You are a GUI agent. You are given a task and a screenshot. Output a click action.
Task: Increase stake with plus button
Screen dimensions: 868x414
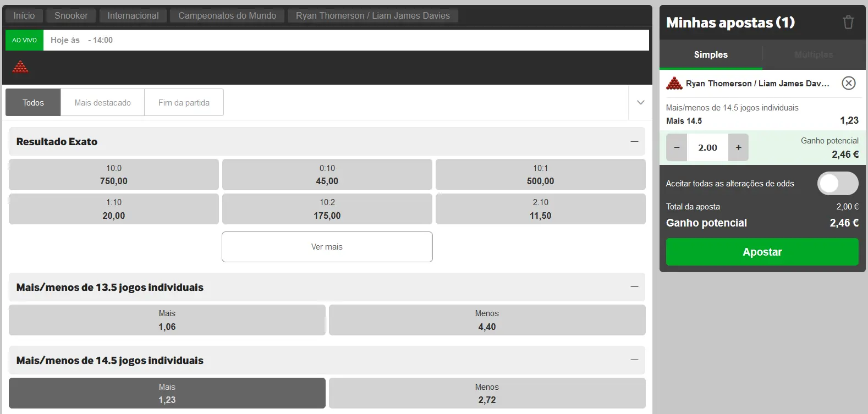pos(738,147)
